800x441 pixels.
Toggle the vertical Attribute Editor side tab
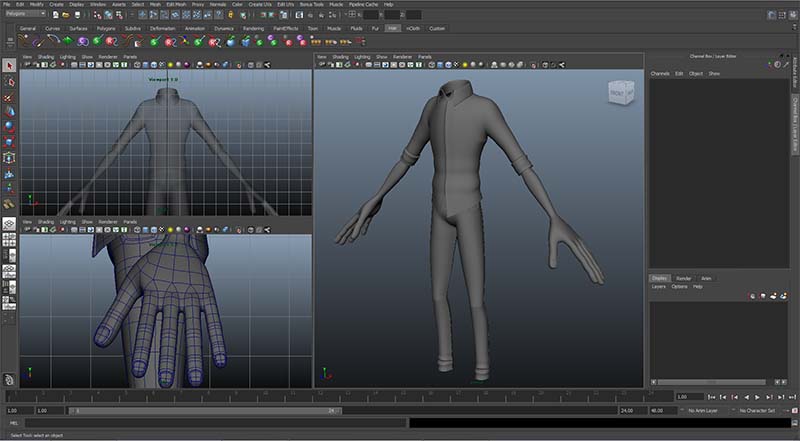(x=795, y=72)
